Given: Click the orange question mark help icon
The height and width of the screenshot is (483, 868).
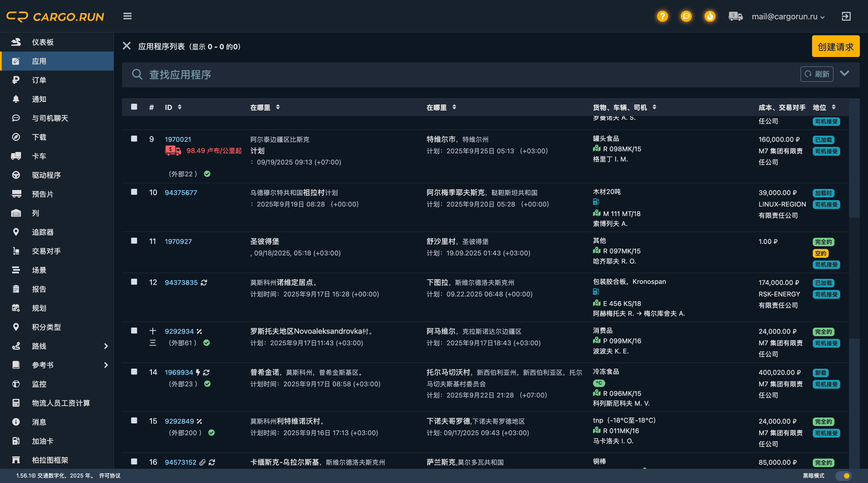Looking at the screenshot, I should click(662, 16).
